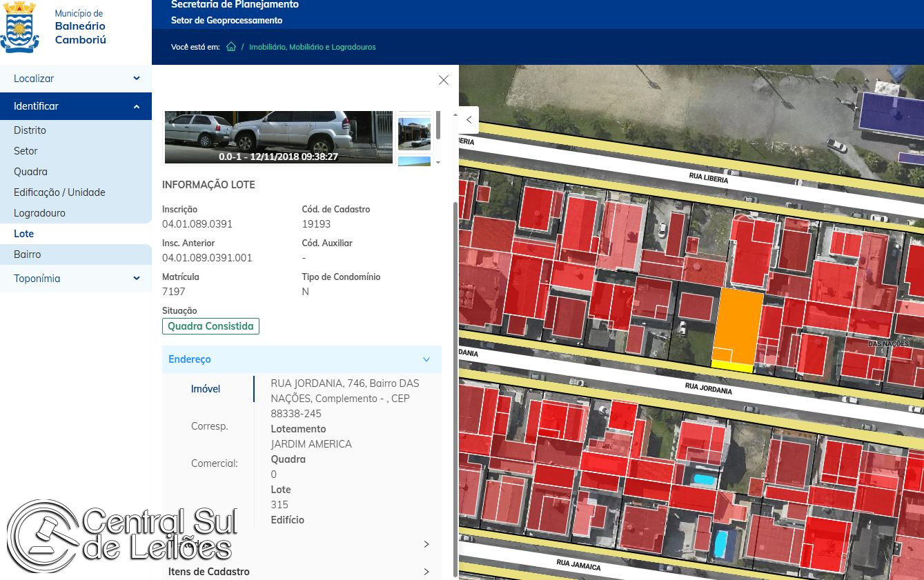This screenshot has height=580, width=924.
Task: Open the main car photo dated 12/11/2018
Action: 278,137
